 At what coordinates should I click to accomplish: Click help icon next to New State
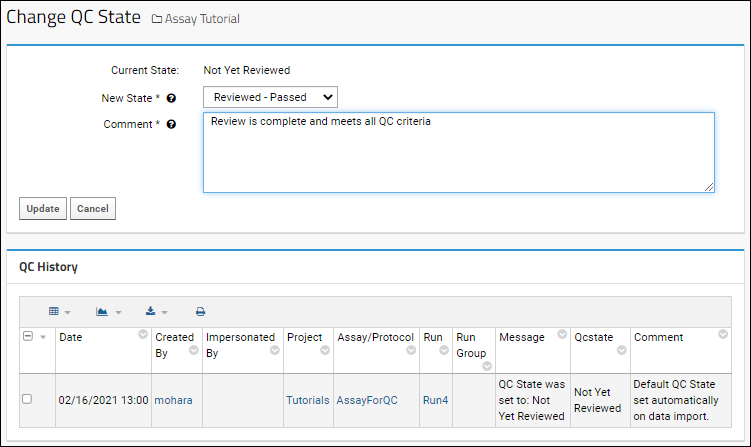pos(171,98)
